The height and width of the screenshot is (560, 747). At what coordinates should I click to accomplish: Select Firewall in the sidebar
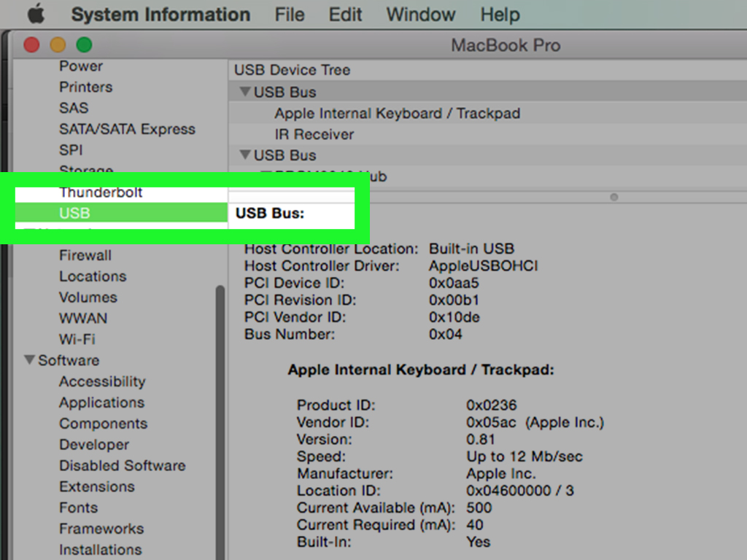click(85, 255)
